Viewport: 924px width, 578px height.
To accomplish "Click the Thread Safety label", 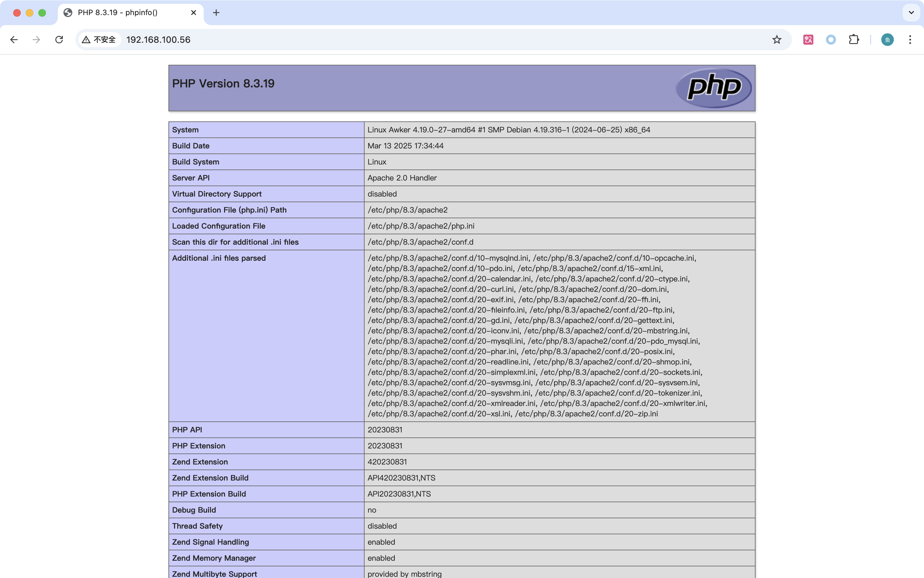I will [x=197, y=526].
